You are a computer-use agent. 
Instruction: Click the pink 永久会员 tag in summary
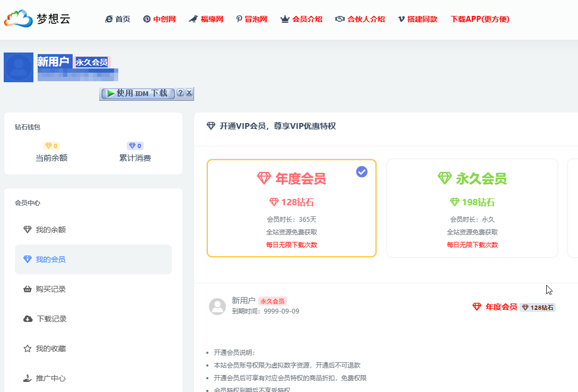pyautogui.click(x=273, y=301)
